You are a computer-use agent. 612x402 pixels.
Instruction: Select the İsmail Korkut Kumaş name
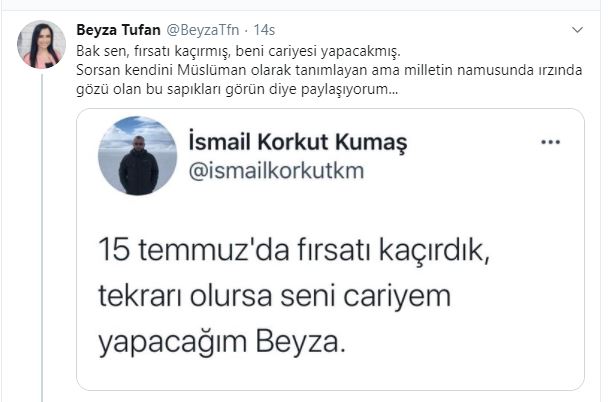click(x=298, y=141)
